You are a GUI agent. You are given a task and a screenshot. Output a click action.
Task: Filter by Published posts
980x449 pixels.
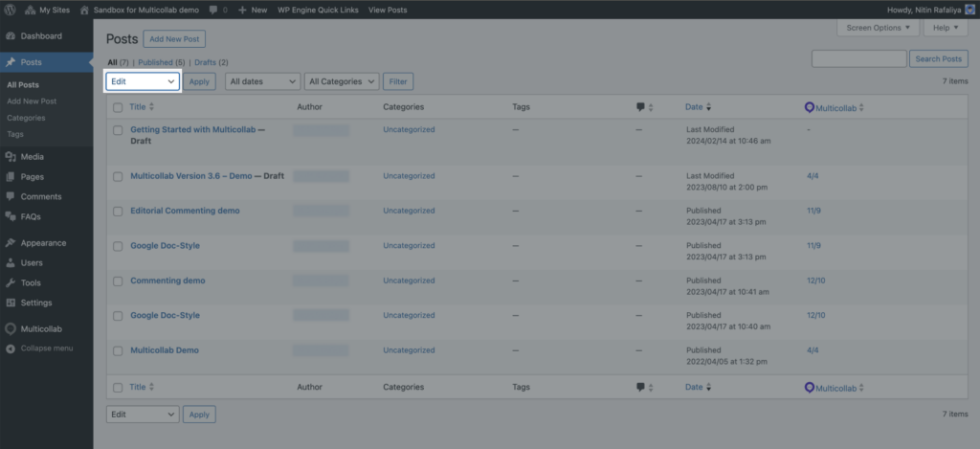[x=156, y=62]
